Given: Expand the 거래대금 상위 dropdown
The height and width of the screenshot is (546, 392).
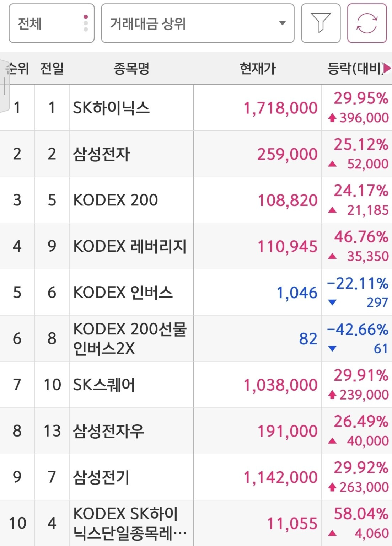Looking at the screenshot, I should point(198,23).
